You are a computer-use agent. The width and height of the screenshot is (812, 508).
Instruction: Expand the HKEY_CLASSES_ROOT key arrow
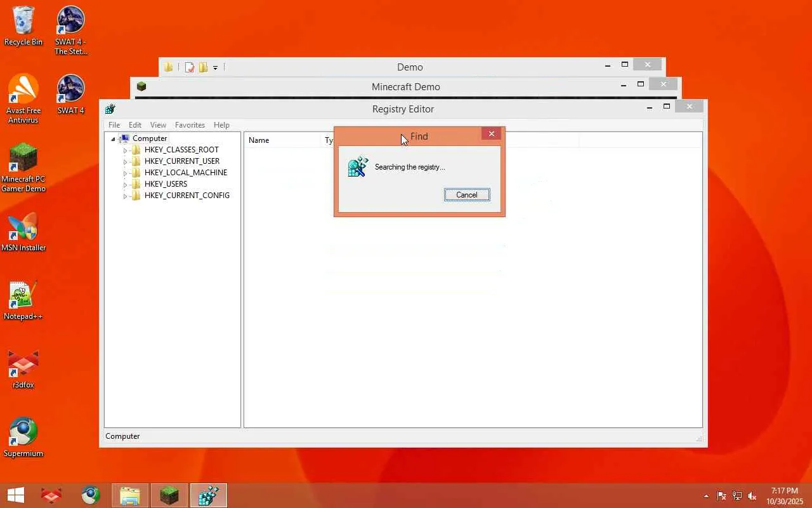pos(125,150)
